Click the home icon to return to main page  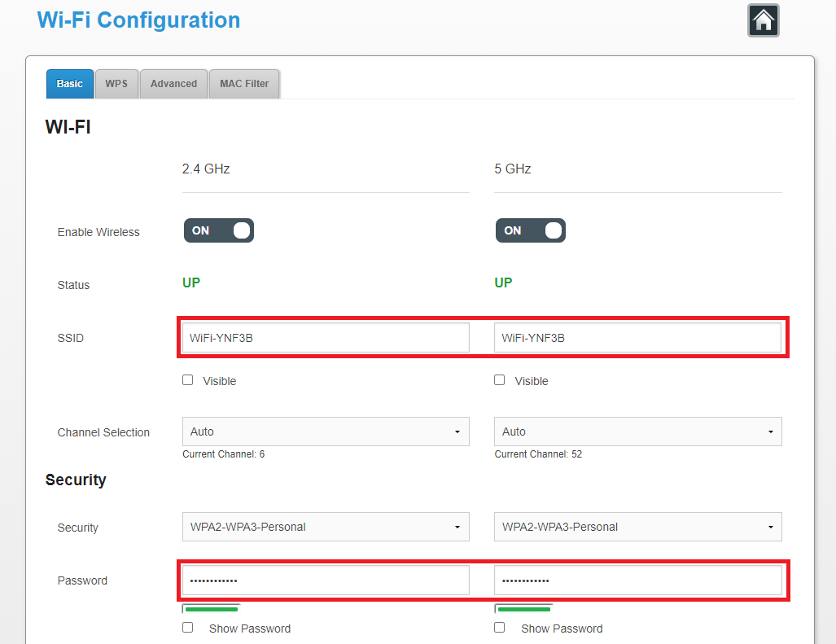762,20
